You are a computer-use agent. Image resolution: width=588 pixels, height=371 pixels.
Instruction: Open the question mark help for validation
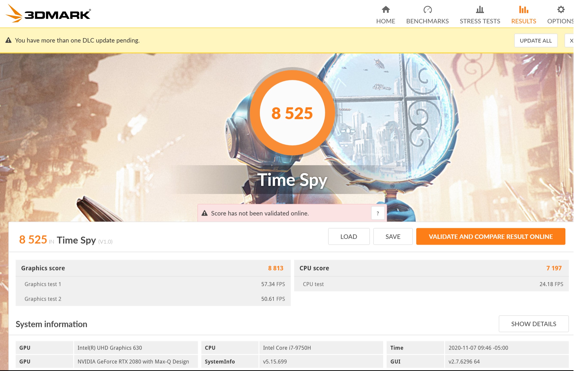pos(378,213)
